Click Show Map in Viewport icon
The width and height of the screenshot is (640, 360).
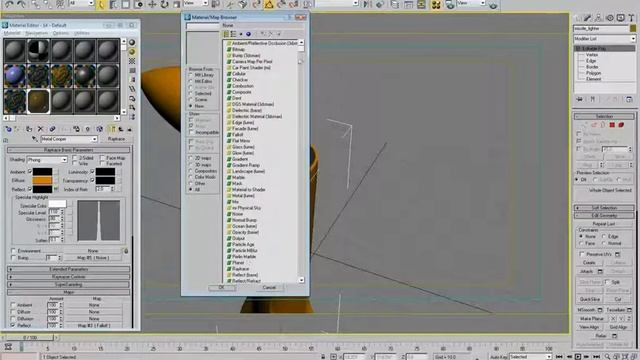click(100, 129)
